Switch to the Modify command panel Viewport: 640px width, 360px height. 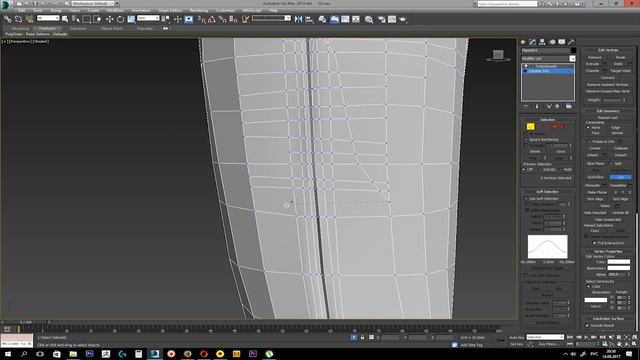pyautogui.click(x=533, y=42)
